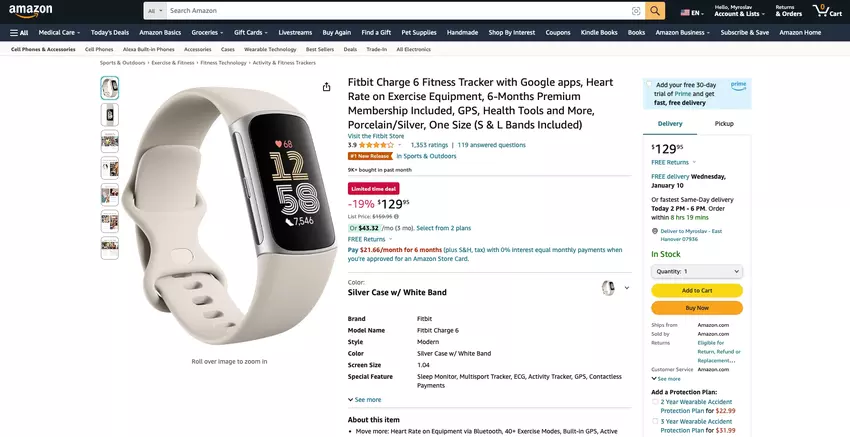Open the shopping Cart icon
This screenshot has height=437, width=850.
[827, 10]
